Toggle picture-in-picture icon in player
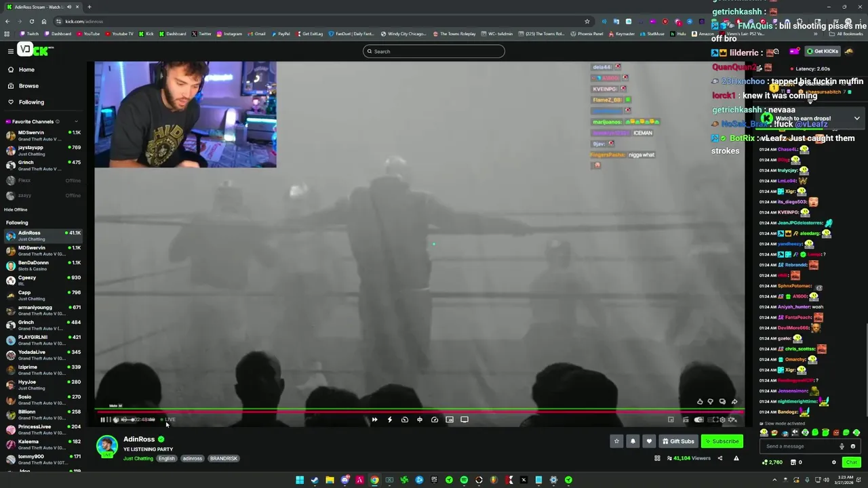Screen dimensions: 868x488 450,420
